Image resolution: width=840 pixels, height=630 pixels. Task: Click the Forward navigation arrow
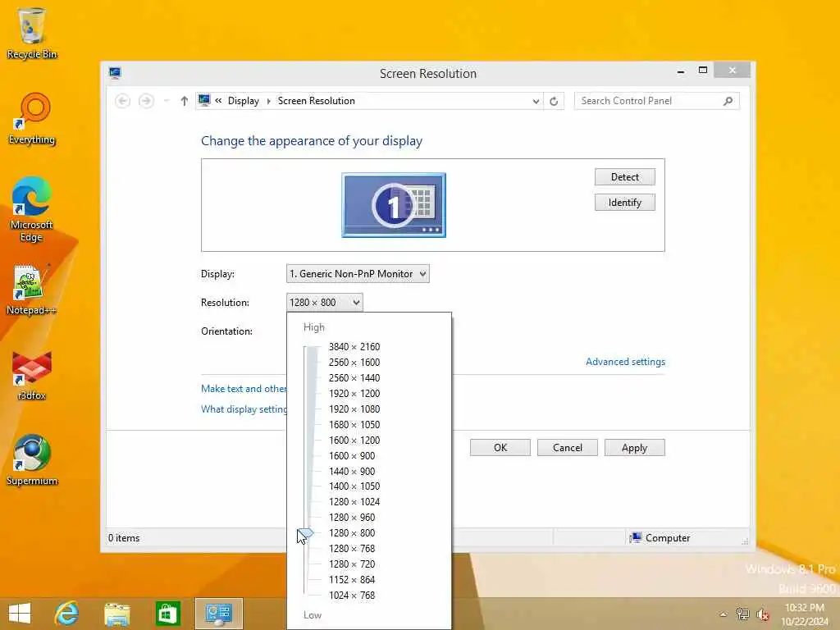(146, 101)
